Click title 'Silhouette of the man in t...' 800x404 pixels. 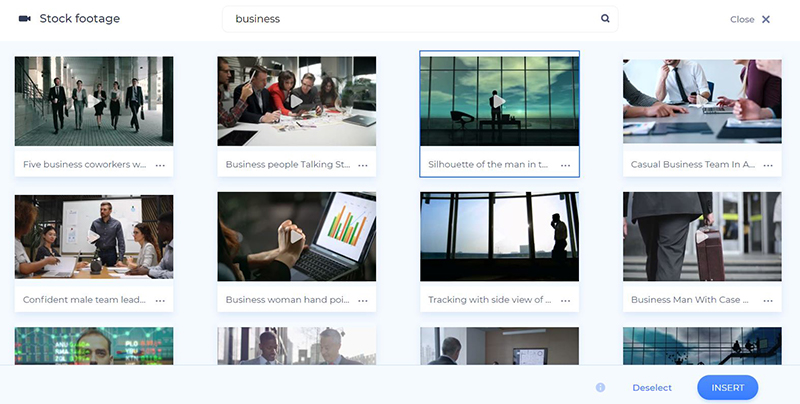pos(488,164)
